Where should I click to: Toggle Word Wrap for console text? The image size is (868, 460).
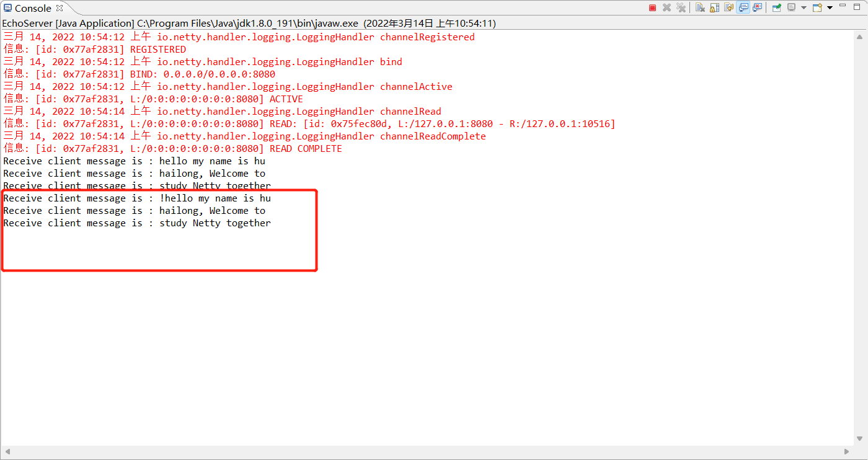click(728, 7)
